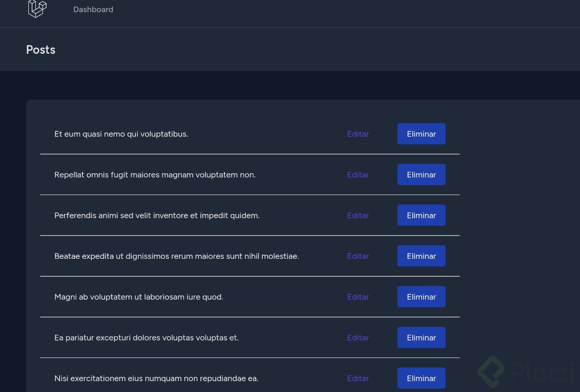
Task: Click Eliminar for "Ea pariatur excepturi" post
Action: (421, 338)
